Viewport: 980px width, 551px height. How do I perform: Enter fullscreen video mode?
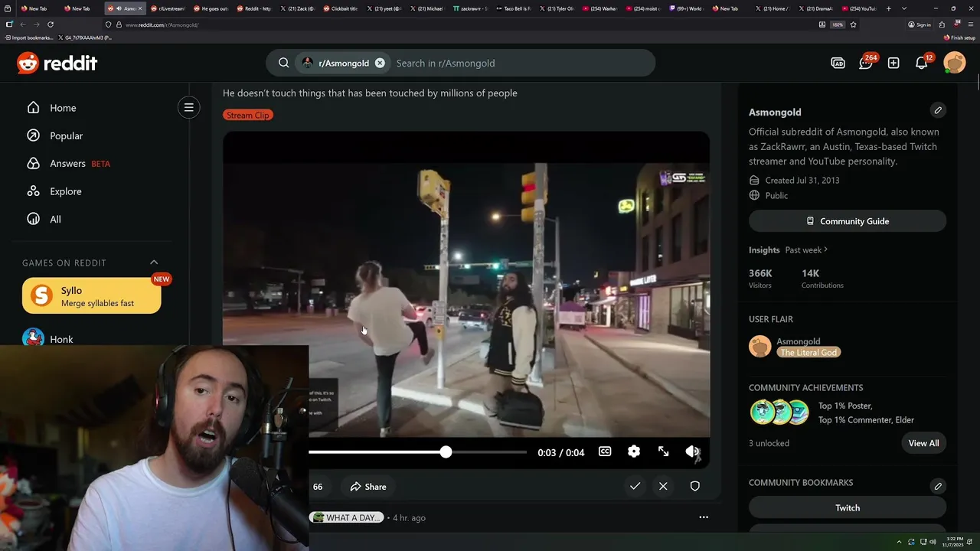[x=664, y=452]
